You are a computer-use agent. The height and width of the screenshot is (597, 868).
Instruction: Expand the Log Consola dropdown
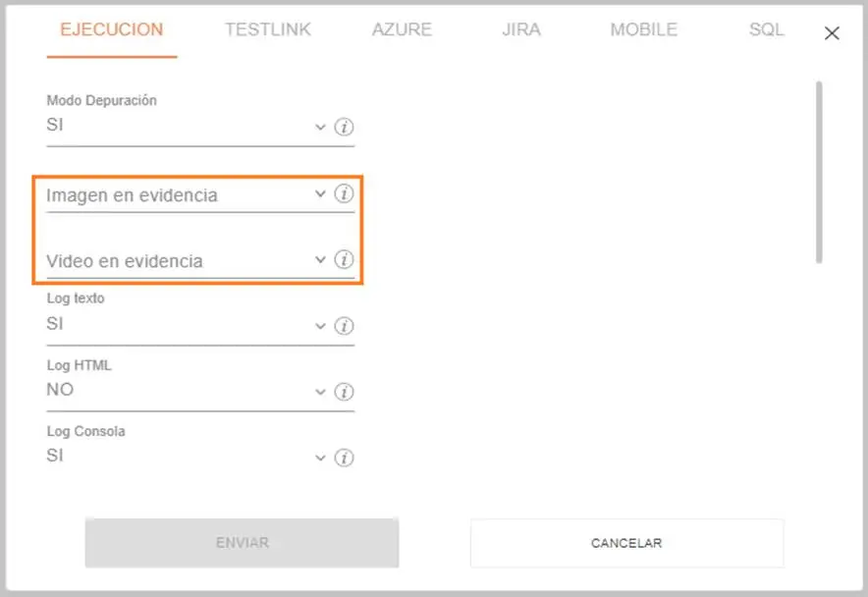(319, 458)
